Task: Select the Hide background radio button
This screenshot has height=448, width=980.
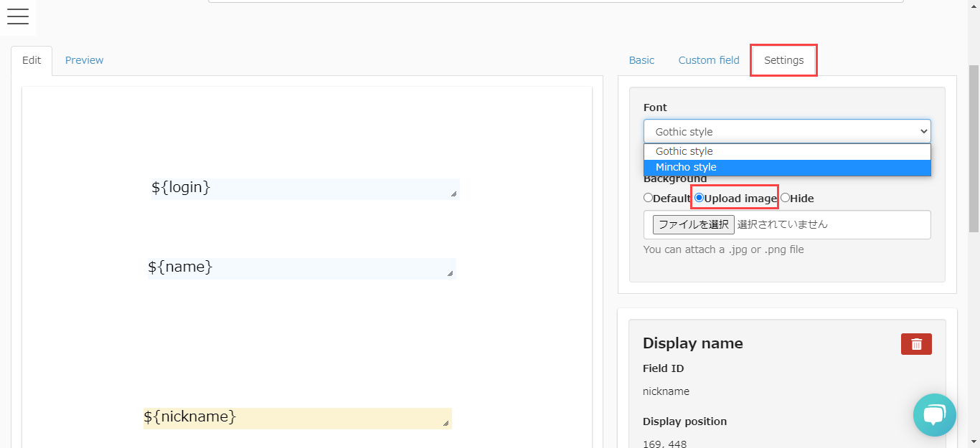Action: pos(785,198)
